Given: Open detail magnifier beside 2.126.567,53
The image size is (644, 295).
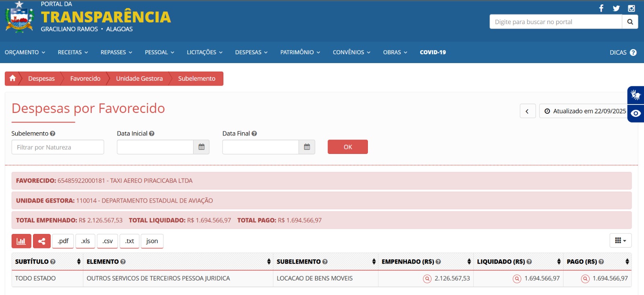Looking at the screenshot, I should [x=427, y=279].
